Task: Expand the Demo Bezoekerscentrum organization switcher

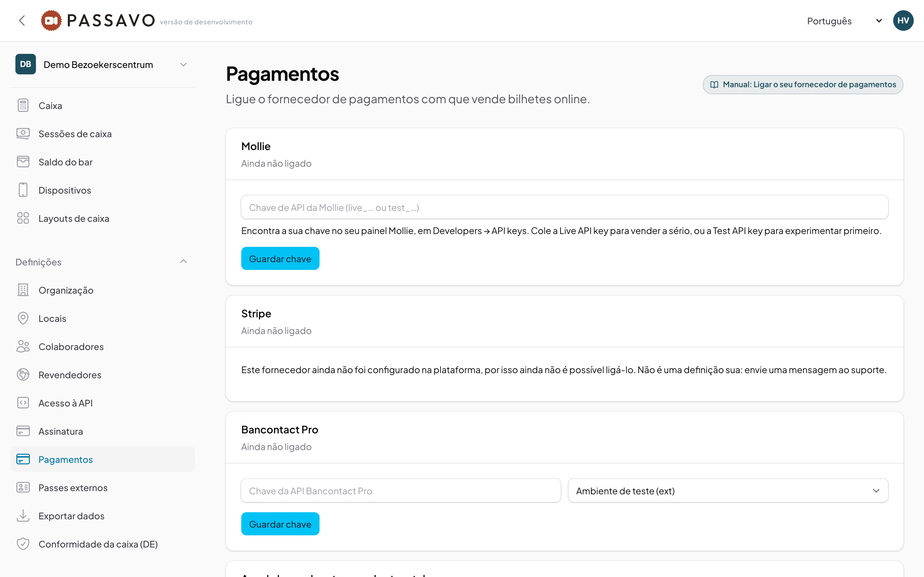Action: [x=102, y=64]
